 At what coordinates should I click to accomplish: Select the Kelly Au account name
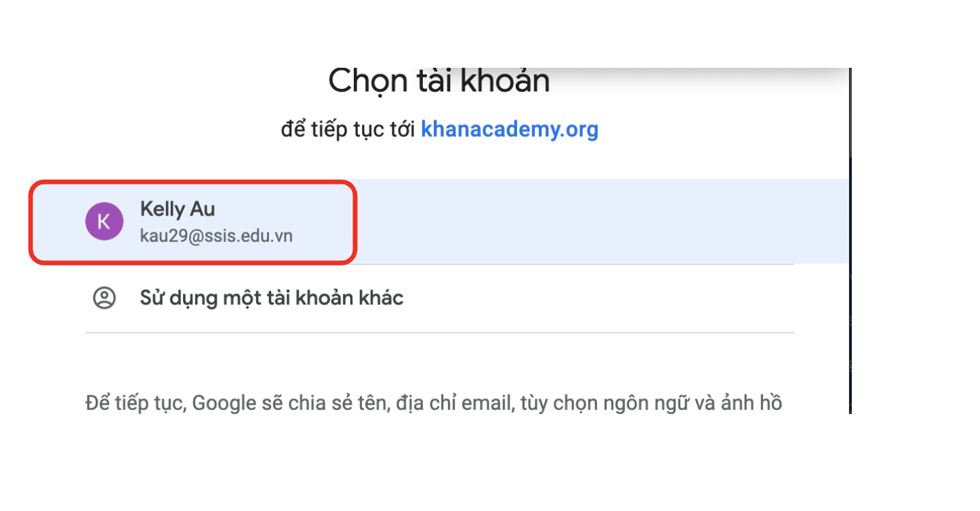point(177,209)
